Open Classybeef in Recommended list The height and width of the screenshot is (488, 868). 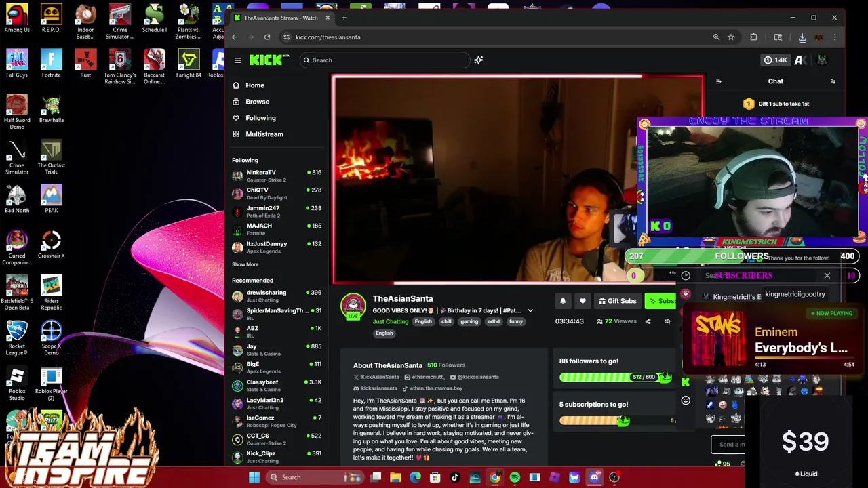pos(277,386)
